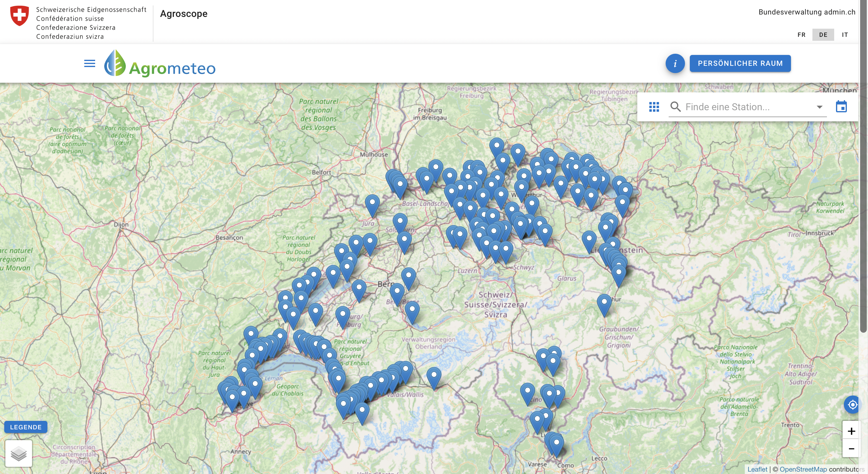Image resolution: width=868 pixels, height=474 pixels.
Task: Select the marker directly over the Fribourg label
Action: (343, 317)
